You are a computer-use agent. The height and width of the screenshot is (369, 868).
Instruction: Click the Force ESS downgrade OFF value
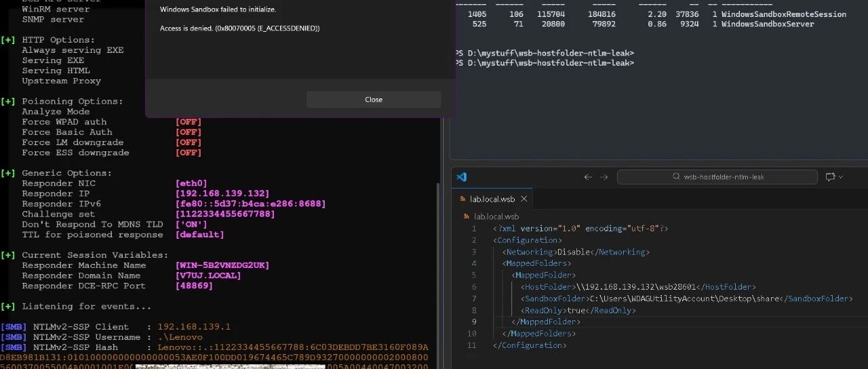click(189, 153)
